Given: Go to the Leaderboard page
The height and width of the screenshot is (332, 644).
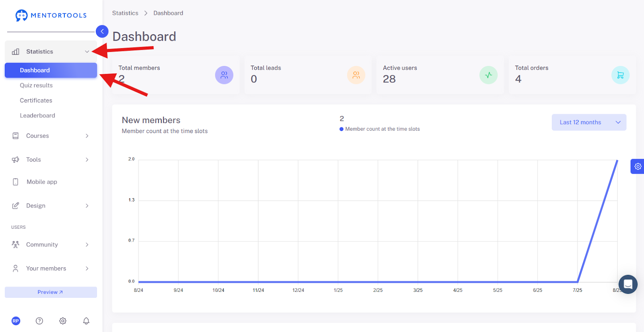Looking at the screenshot, I should click(37, 115).
